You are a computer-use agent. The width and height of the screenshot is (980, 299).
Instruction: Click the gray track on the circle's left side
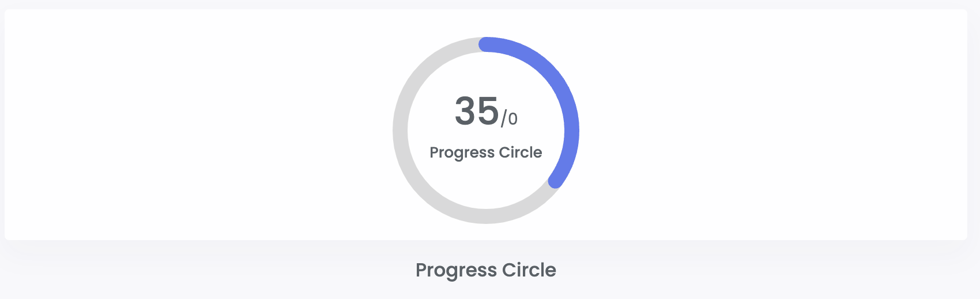pos(400,130)
